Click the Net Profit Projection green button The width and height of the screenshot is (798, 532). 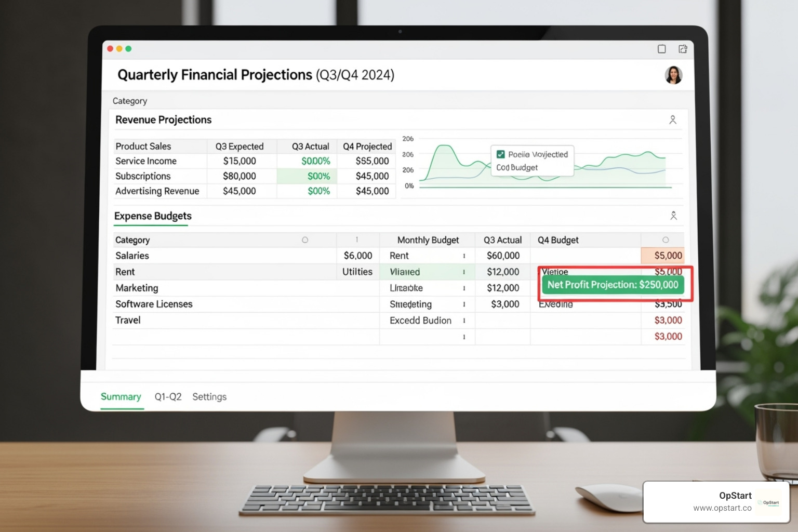[x=613, y=285]
